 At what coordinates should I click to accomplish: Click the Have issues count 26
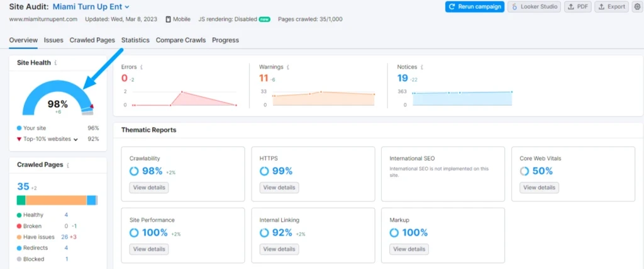65,238
